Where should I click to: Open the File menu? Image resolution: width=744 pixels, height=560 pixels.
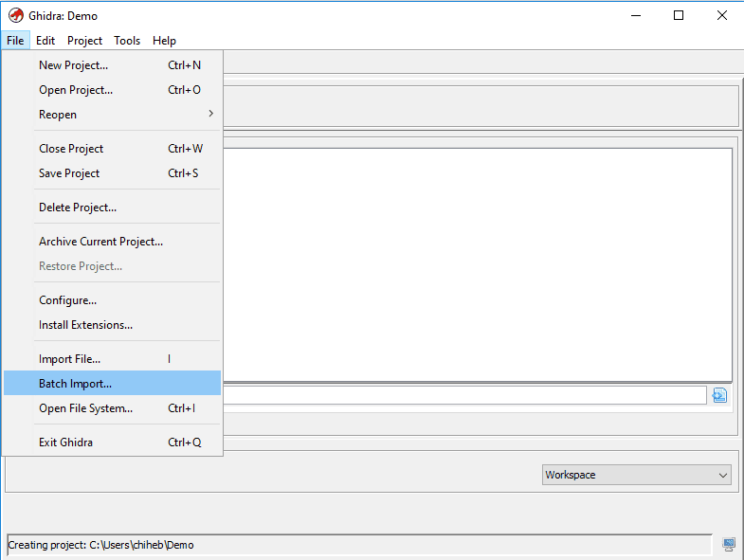click(15, 41)
